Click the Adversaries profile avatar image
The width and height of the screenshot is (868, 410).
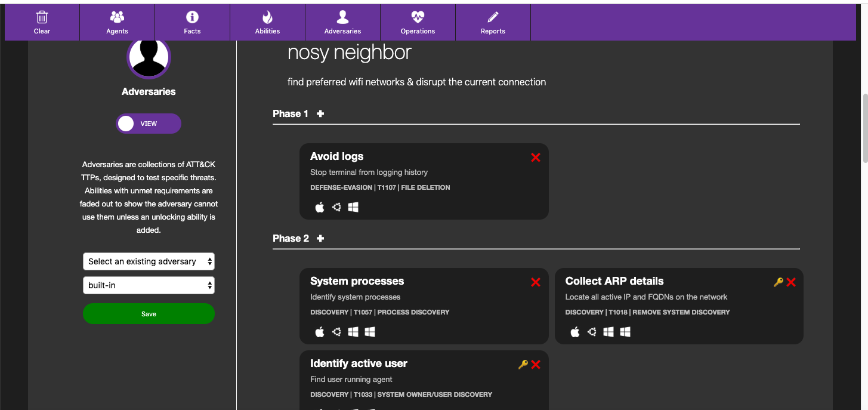coord(149,58)
